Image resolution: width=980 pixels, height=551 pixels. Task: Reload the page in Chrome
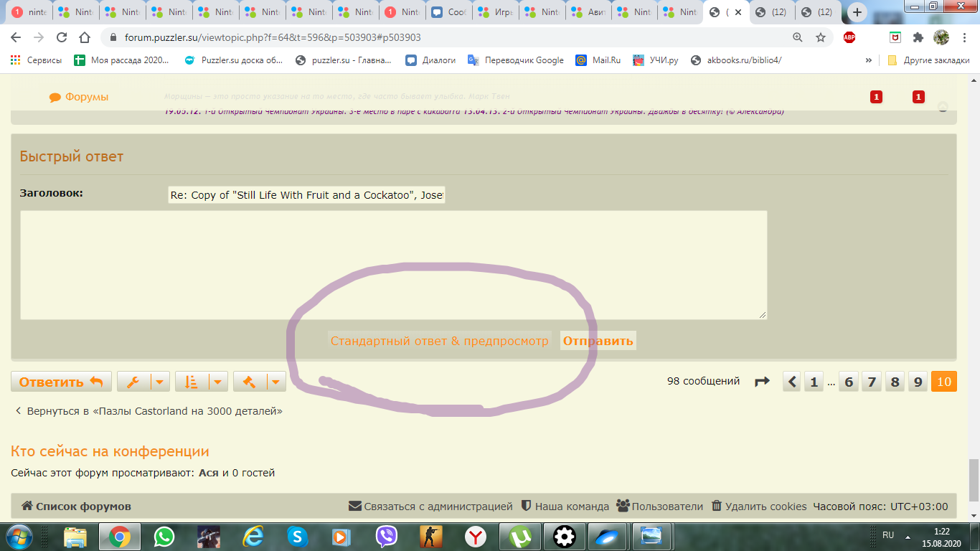point(62,37)
